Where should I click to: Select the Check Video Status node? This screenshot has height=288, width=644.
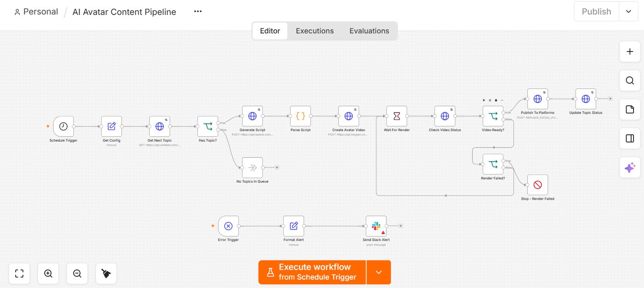click(445, 116)
